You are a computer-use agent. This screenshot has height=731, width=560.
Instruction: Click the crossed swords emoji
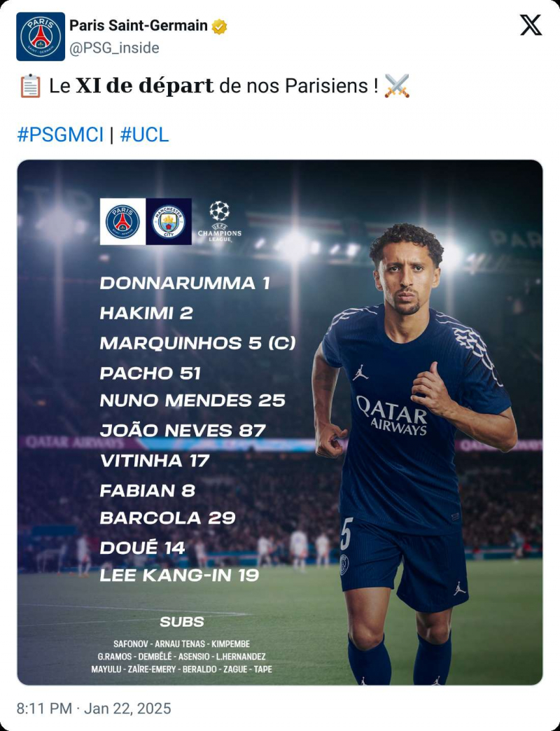coord(397,86)
